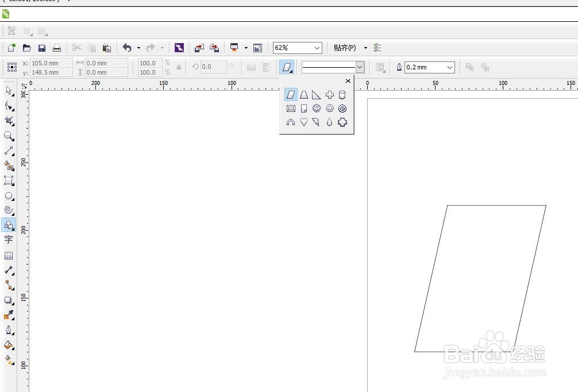Click the 贴齐(P) snap button

coord(345,48)
